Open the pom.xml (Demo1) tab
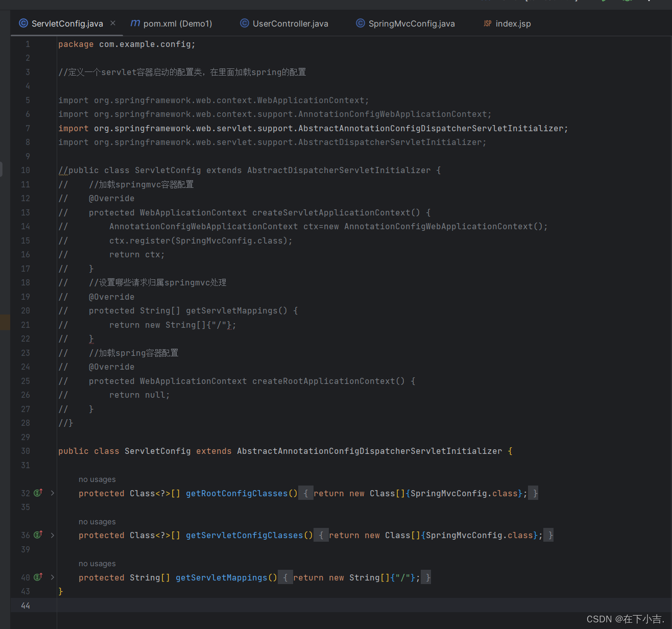Viewport: 672px width, 629px height. 172,23
